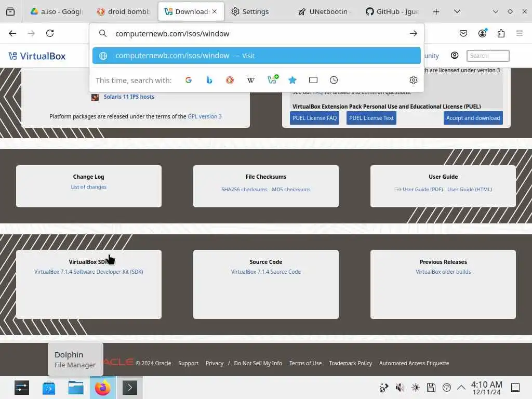Viewport: 532px width, 399px height.
Task: Open Do Not Sell My Info link
Action: point(258,363)
